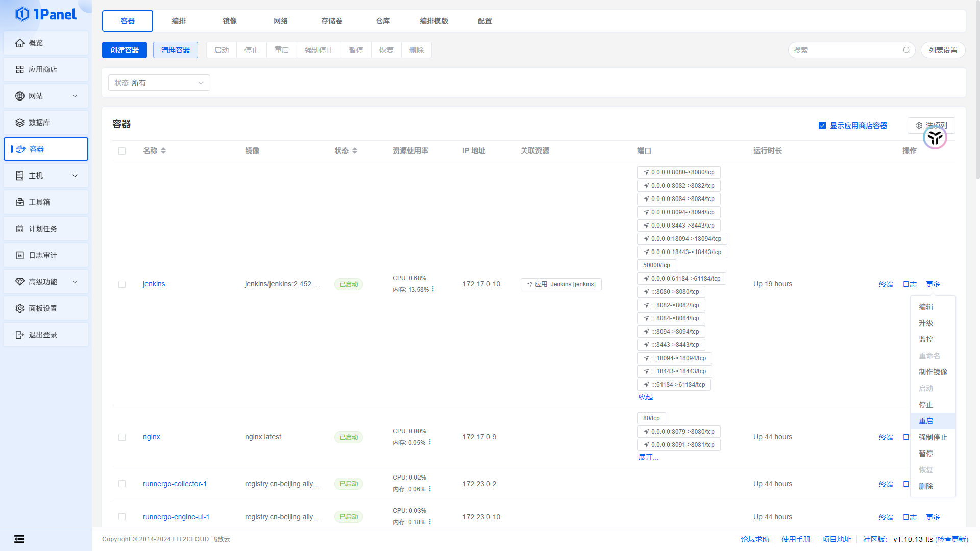The image size is (980, 551).
Task: Click the 数据库 layers icon
Action: click(20, 122)
